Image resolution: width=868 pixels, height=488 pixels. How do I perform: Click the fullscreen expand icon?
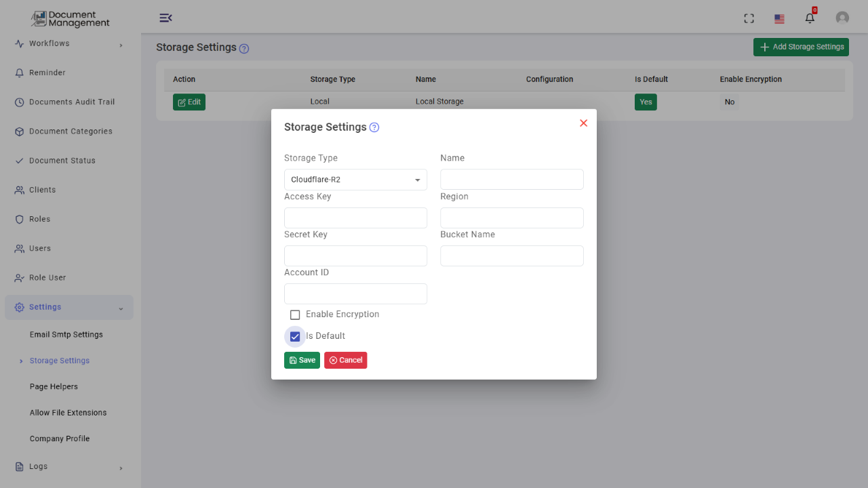pos(749,18)
